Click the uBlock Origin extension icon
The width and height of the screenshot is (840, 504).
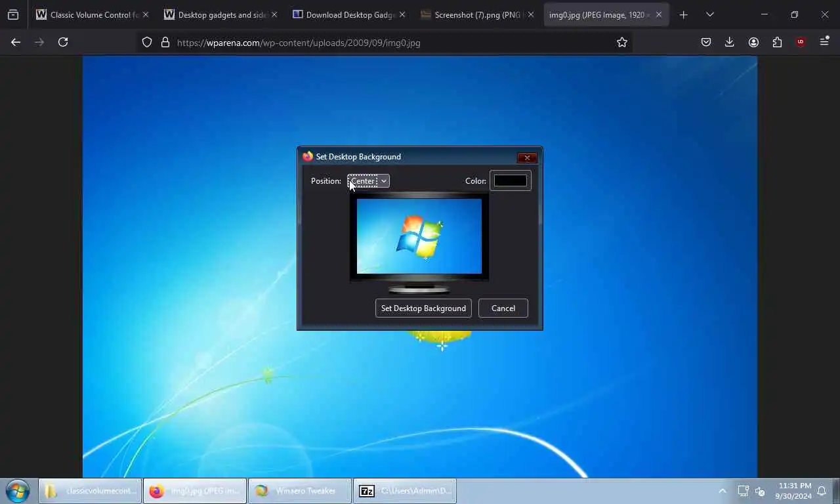coord(801,42)
